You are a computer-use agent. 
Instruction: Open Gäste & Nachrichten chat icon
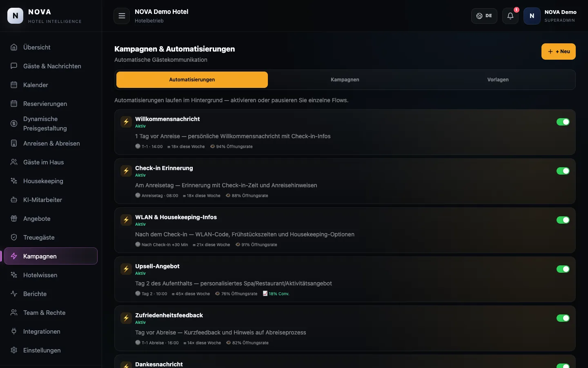pyautogui.click(x=14, y=66)
